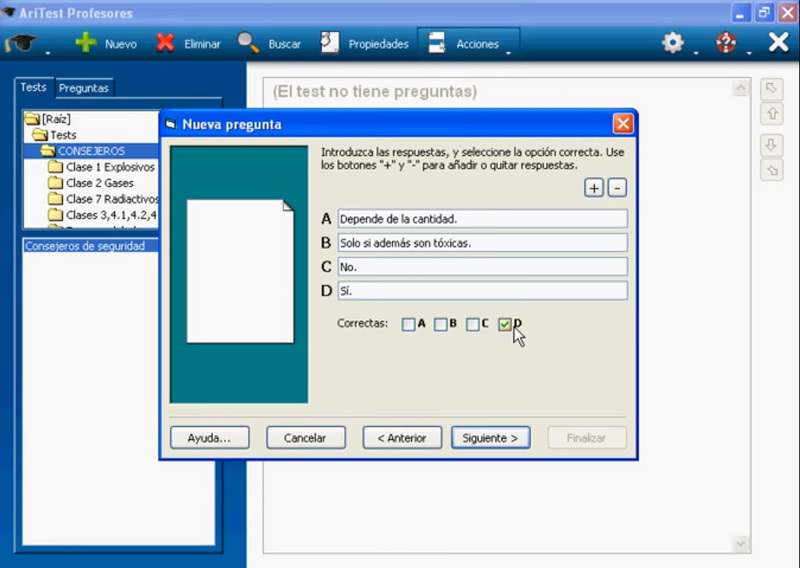Select Clase 7 Radiactivos folder
800x568 pixels.
(x=103, y=199)
